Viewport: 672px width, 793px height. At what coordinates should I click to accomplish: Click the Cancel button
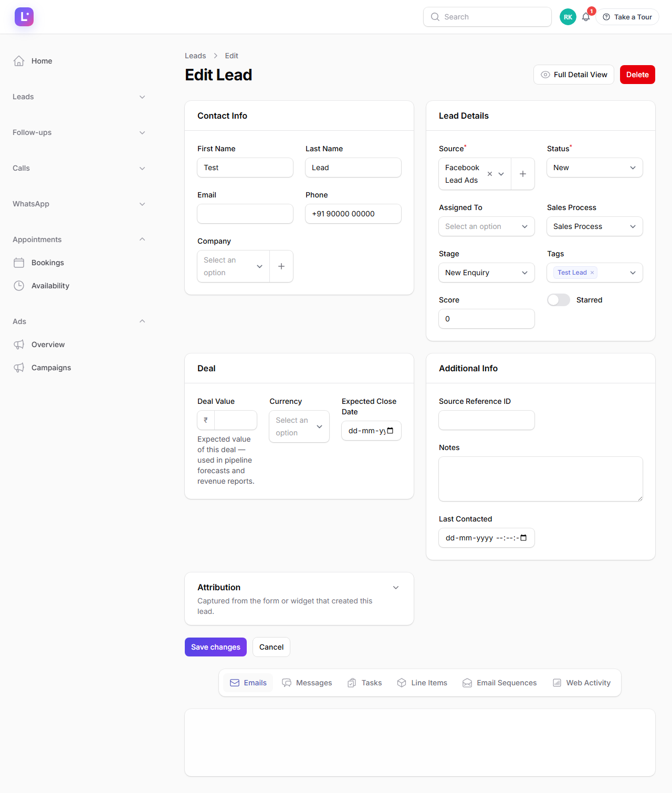click(x=271, y=647)
